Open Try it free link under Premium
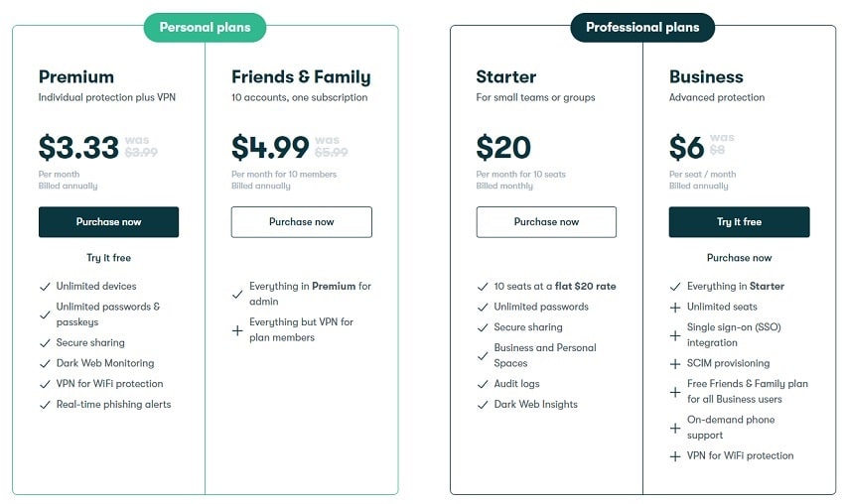The image size is (844, 504). tap(108, 258)
